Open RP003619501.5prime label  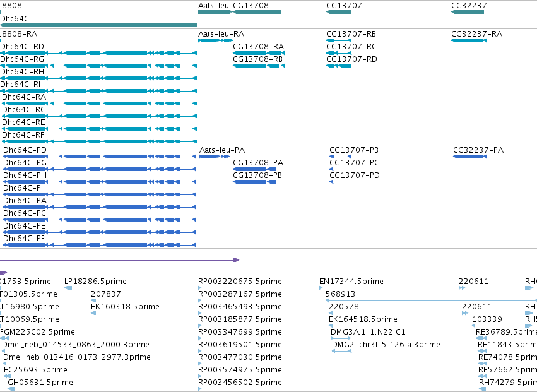coord(240,345)
